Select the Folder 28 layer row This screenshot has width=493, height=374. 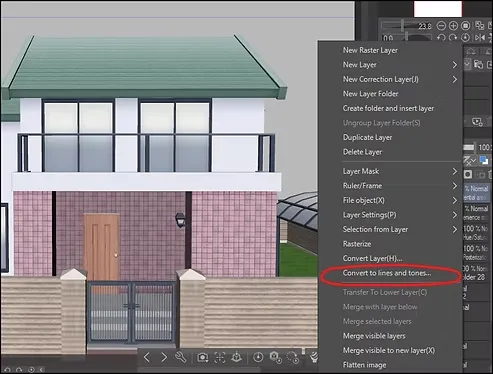(476, 273)
